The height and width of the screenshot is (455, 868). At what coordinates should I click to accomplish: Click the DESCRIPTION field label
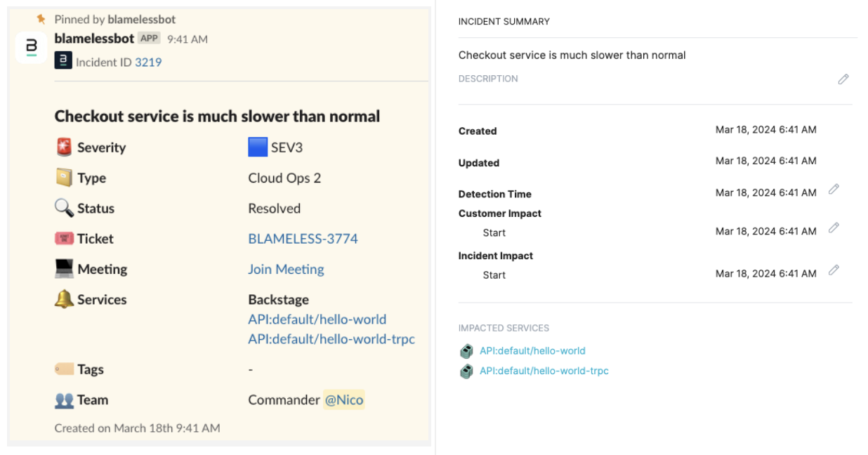click(x=488, y=79)
